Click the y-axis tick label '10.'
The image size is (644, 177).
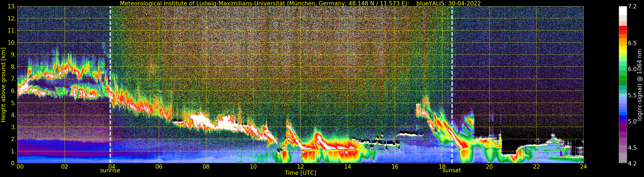click(x=12, y=43)
